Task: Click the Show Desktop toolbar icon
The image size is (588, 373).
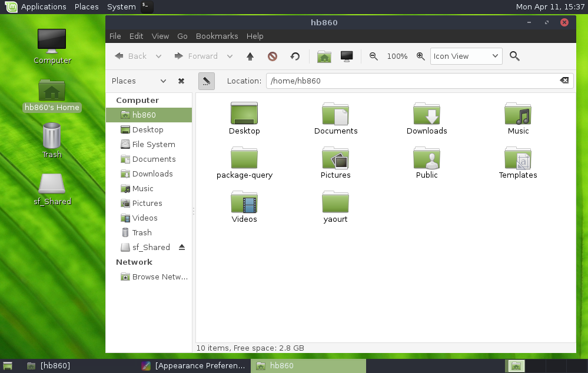Action: (347, 56)
